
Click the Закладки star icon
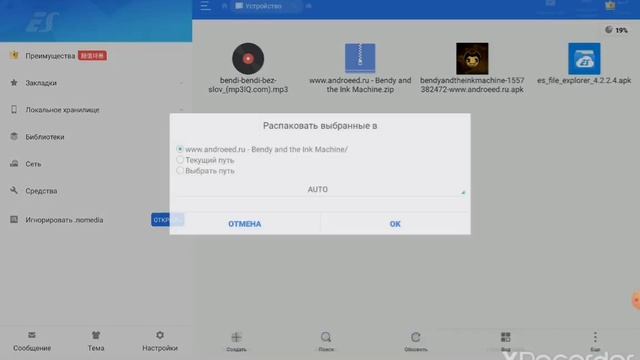pyautogui.click(x=14, y=82)
